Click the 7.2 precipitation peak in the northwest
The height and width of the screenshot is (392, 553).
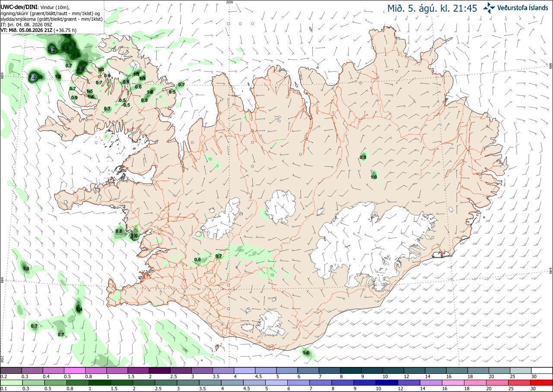[32, 77]
